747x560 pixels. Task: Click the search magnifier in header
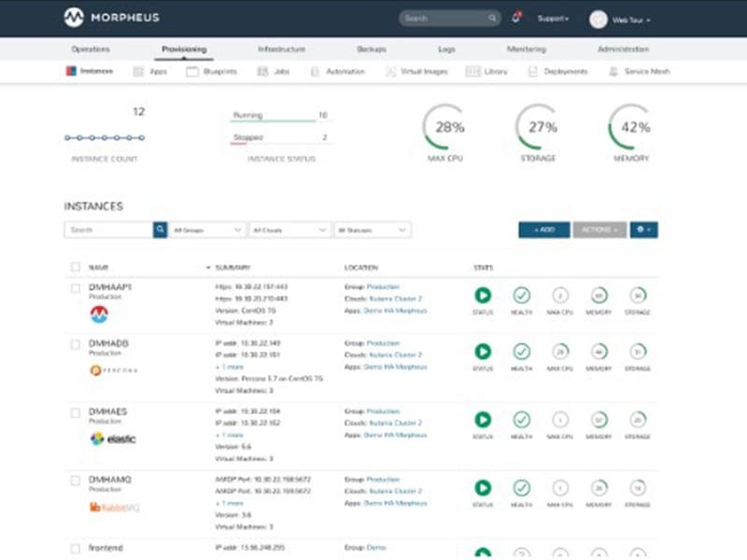(492, 18)
